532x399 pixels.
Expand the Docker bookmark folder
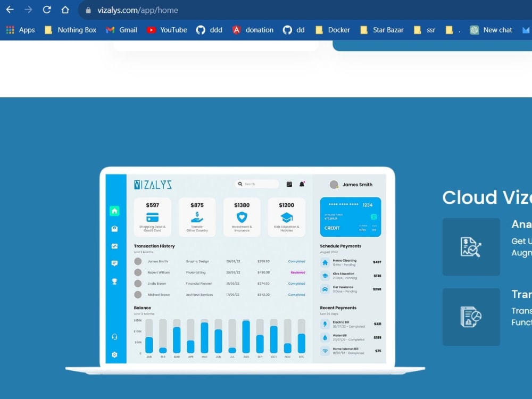(x=332, y=30)
